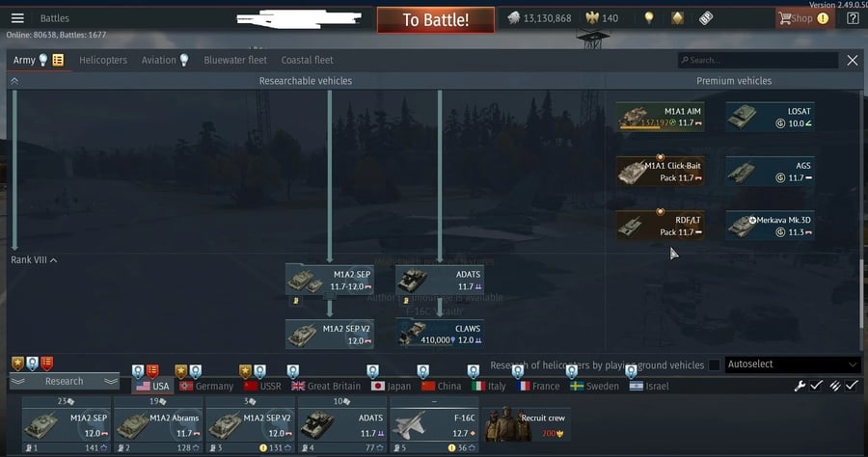Open the Shop cart icon
The image size is (868, 457).
784,18
